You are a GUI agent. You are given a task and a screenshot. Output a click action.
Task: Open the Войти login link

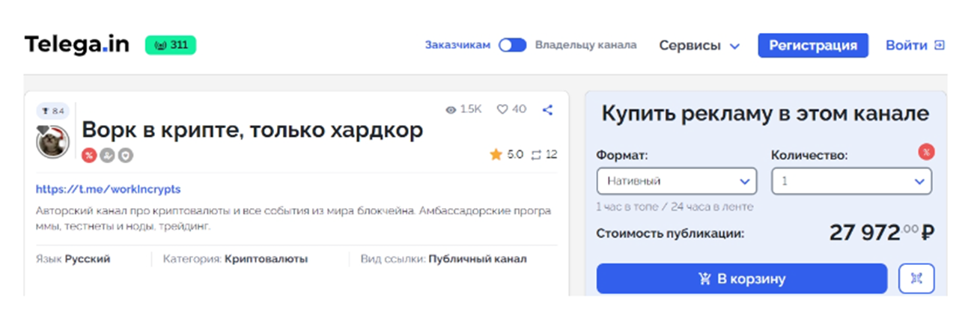coord(915,46)
